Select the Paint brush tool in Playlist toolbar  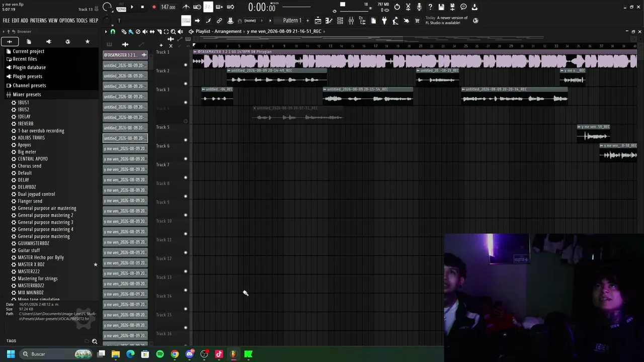[131, 32]
